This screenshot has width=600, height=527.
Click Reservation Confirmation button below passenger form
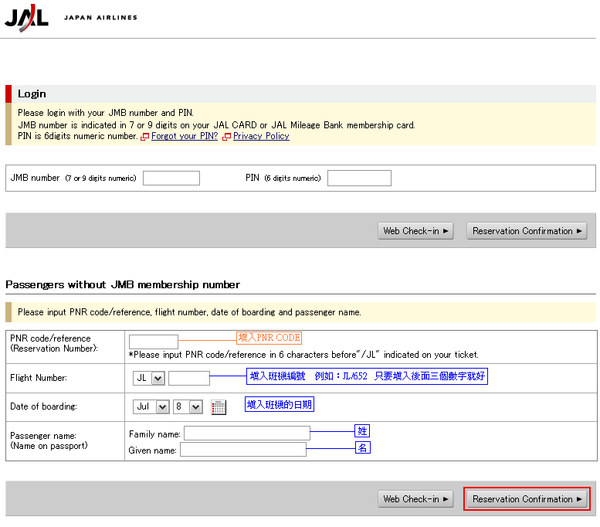click(527, 499)
